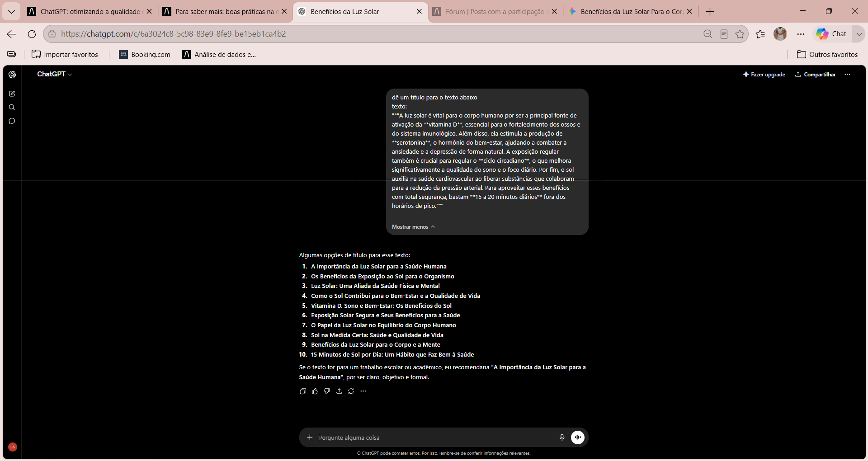Open more actions below the response

pyautogui.click(x=363, y=391)
